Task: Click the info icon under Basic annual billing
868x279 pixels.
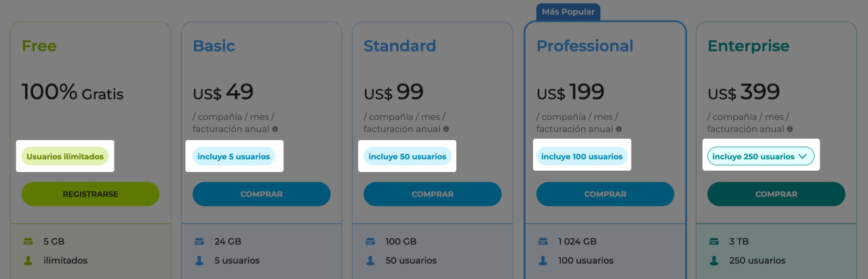Action: coord(275,129)
